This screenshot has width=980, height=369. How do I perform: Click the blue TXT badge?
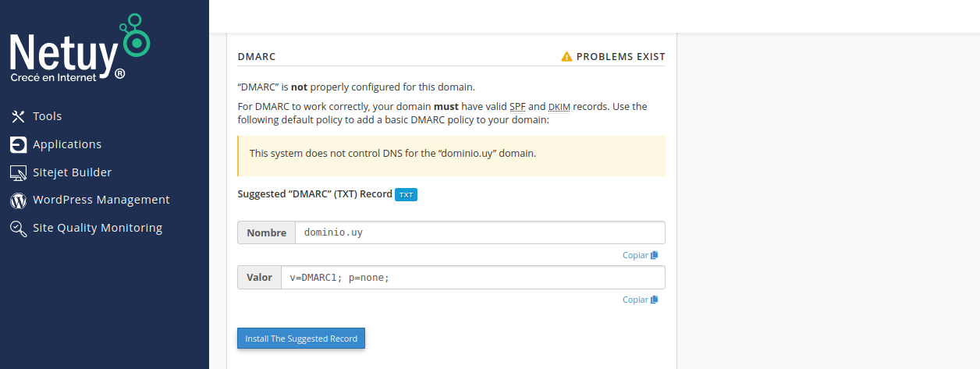[x=406, y=194]
